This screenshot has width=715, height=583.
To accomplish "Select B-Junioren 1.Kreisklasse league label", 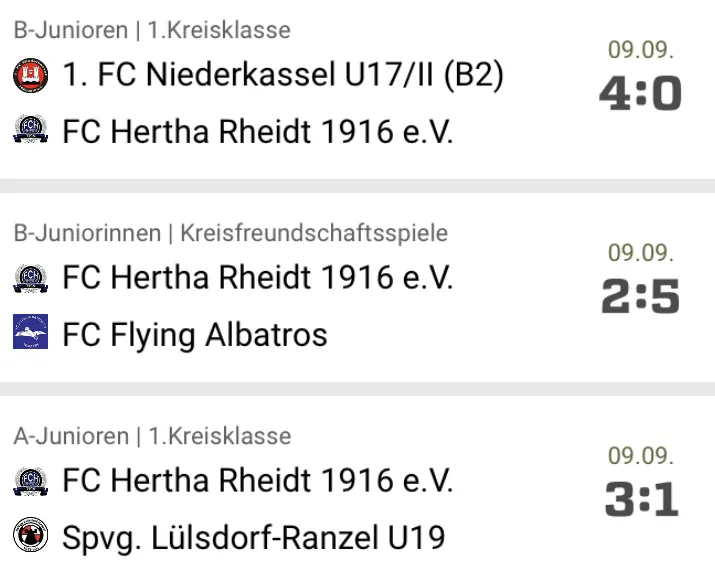I will 152,31.
